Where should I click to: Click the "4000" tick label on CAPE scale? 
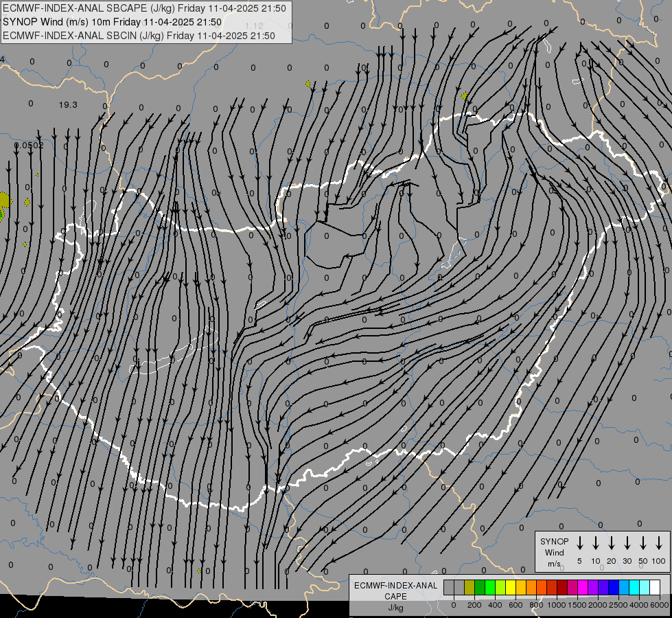pyautogui.click(x=639, y=605)
